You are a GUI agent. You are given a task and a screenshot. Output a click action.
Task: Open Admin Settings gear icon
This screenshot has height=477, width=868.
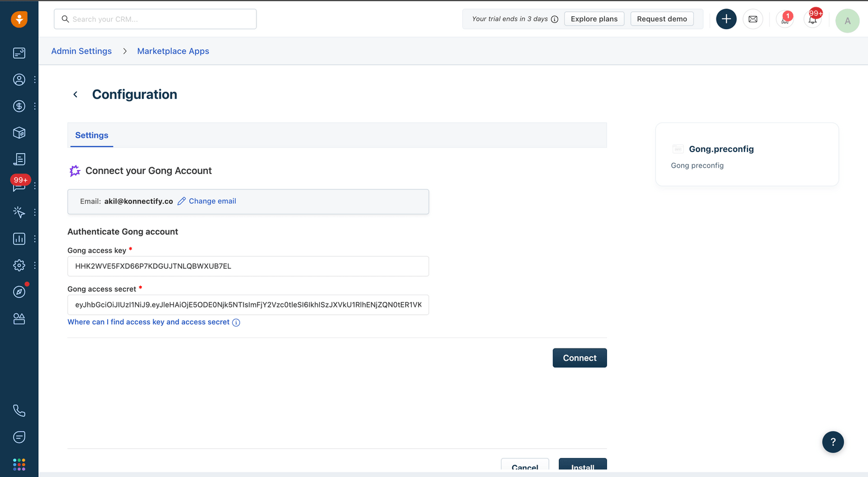(19, 265)
